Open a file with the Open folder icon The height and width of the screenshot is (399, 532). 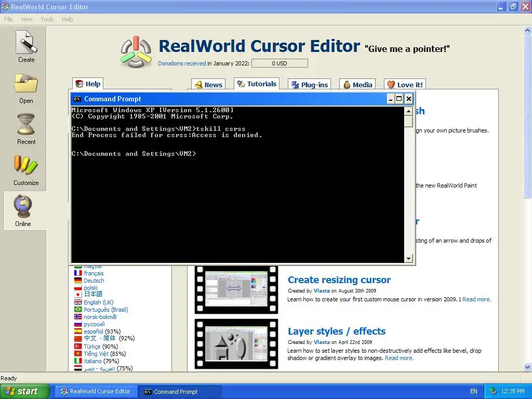(26, 83)
